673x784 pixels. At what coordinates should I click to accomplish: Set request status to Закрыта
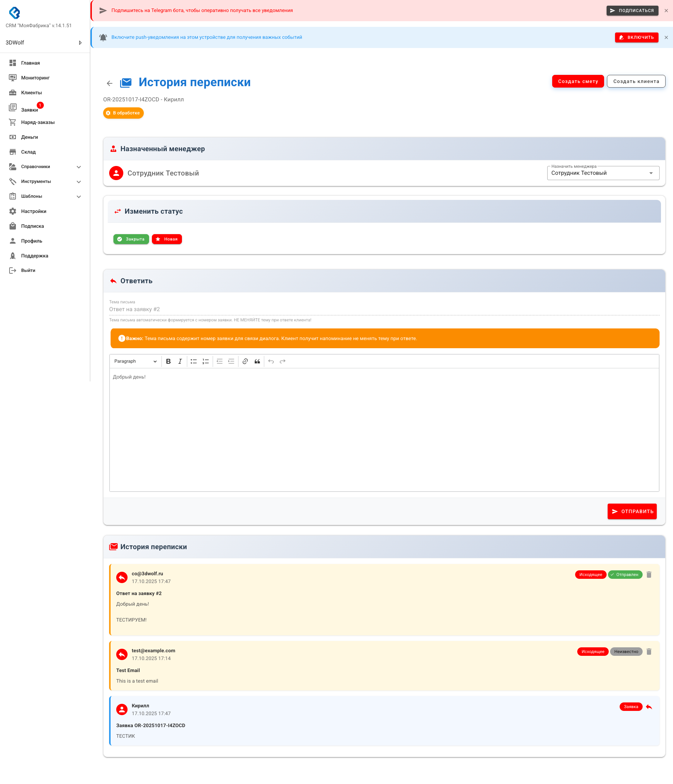[131, 239]
